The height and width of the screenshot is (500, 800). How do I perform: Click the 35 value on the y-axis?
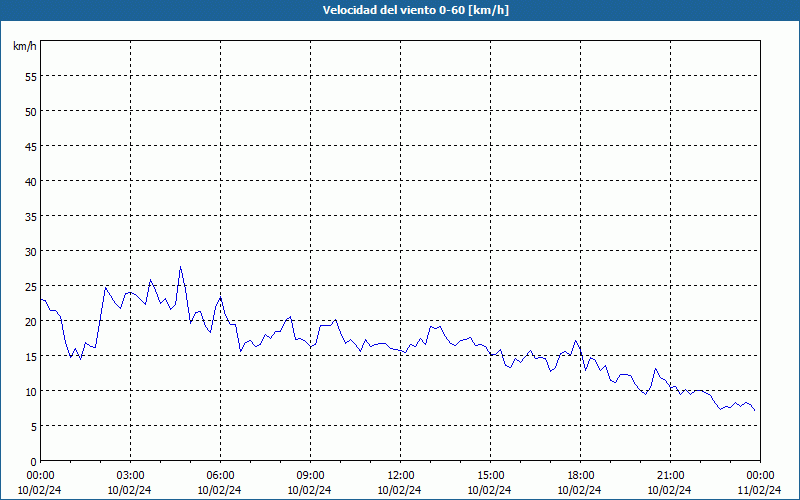click(x=31, y=217)
